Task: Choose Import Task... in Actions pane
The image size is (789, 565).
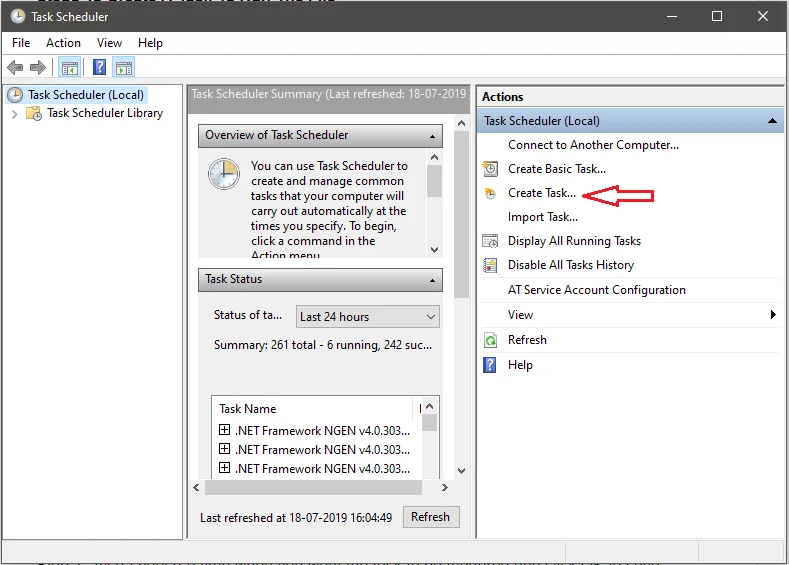Action: (542, 217)
